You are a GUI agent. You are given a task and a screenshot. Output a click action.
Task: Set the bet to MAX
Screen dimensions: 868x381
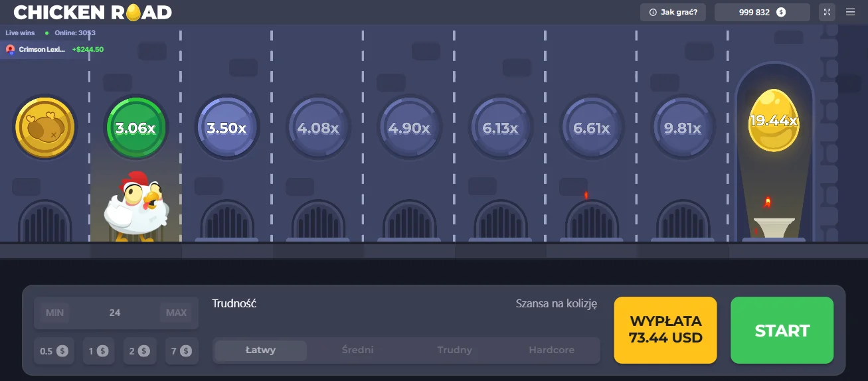[176, 313]
